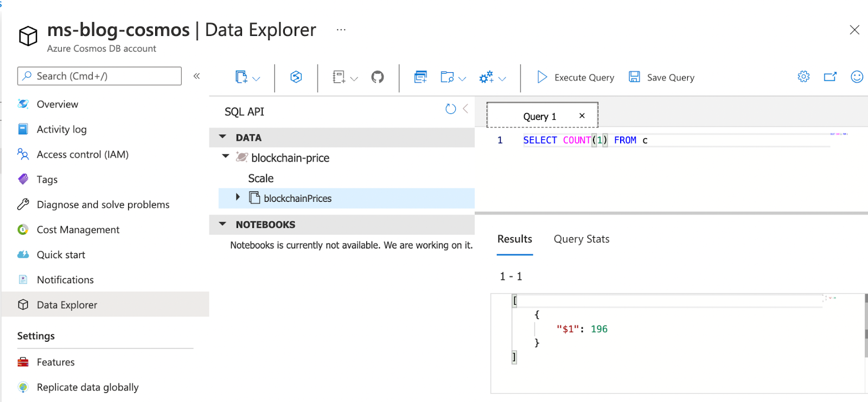Click the "Notebooks is currently not available" message
868x402 pixels.
[x=352, y=245]
